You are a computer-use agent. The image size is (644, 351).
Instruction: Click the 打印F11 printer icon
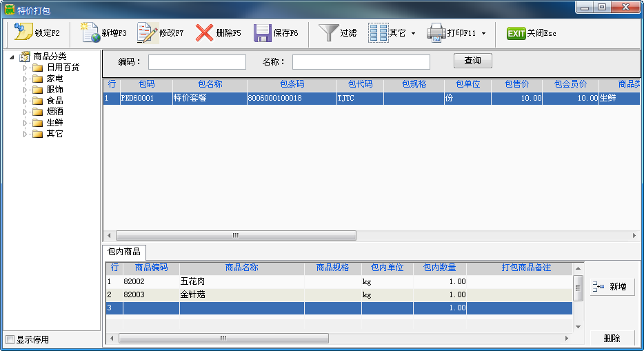click(436, 32)
